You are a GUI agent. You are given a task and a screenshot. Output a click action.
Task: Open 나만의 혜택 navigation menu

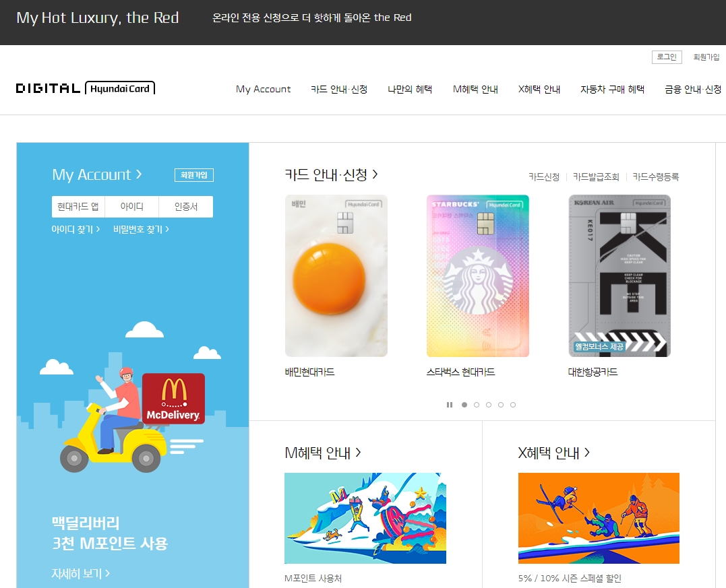click(x=410, y=89)
